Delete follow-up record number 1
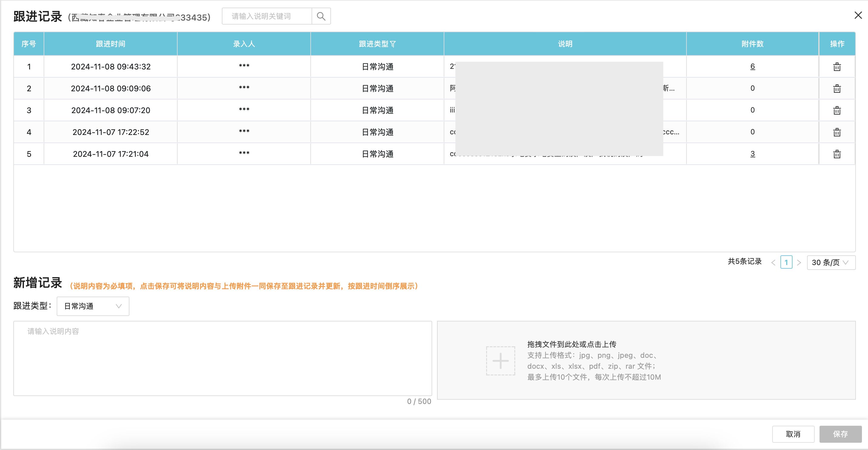The width and height of the screenshot is (868, 450). pyautogui.click(x=837, y=67)
